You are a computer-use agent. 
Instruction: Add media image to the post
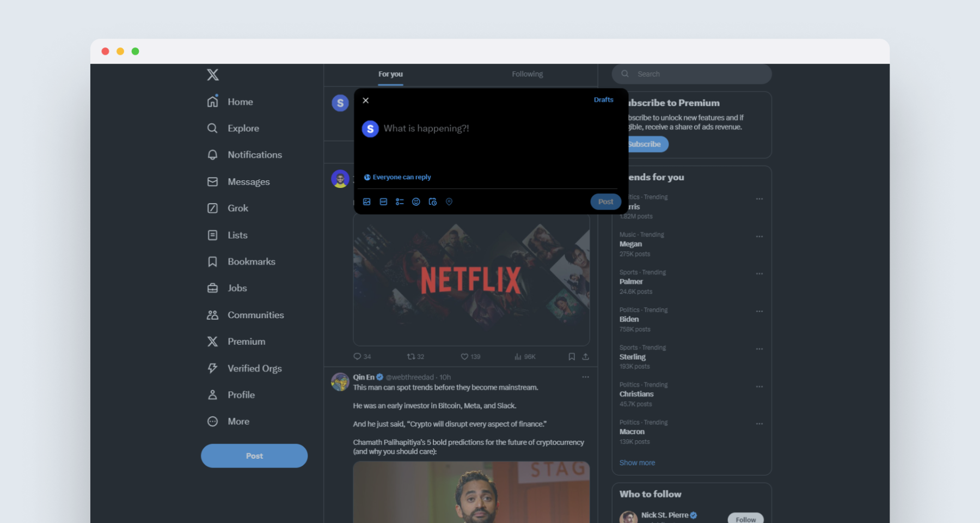click(x=367, y=202)
